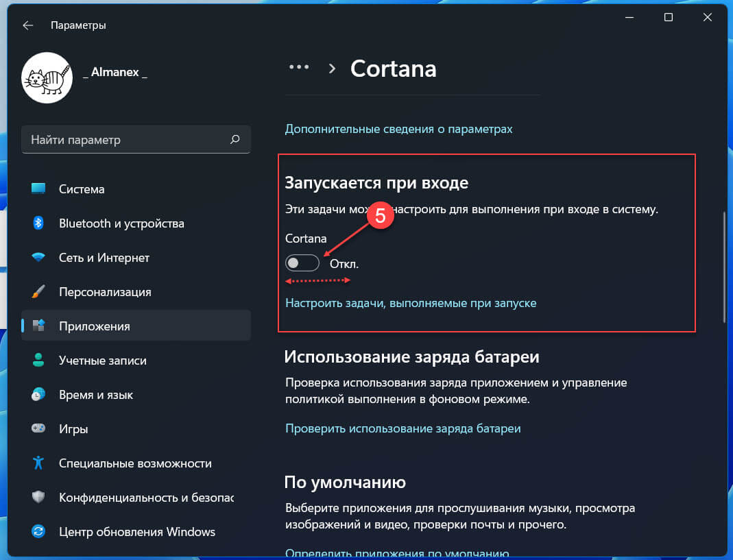
Task: Open Специальные возможности section
Action: click(136, 463)
